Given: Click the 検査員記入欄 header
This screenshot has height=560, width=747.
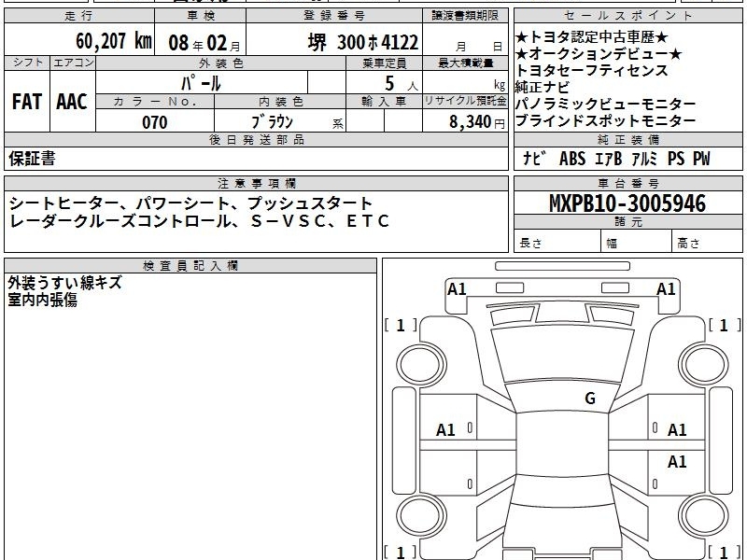Looking at the screenshot, I should [x=190, y=266].
